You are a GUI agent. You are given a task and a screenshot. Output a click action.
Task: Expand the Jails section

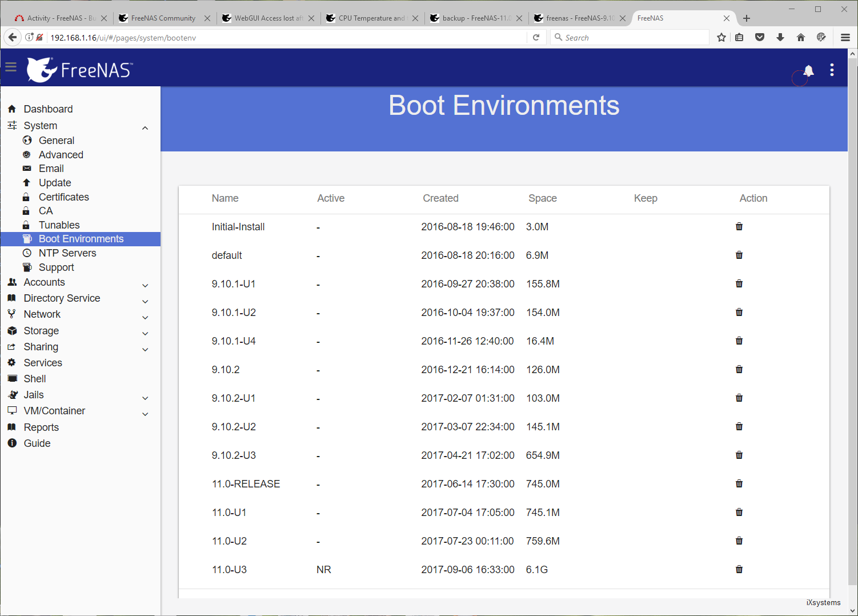click(145, 398)
